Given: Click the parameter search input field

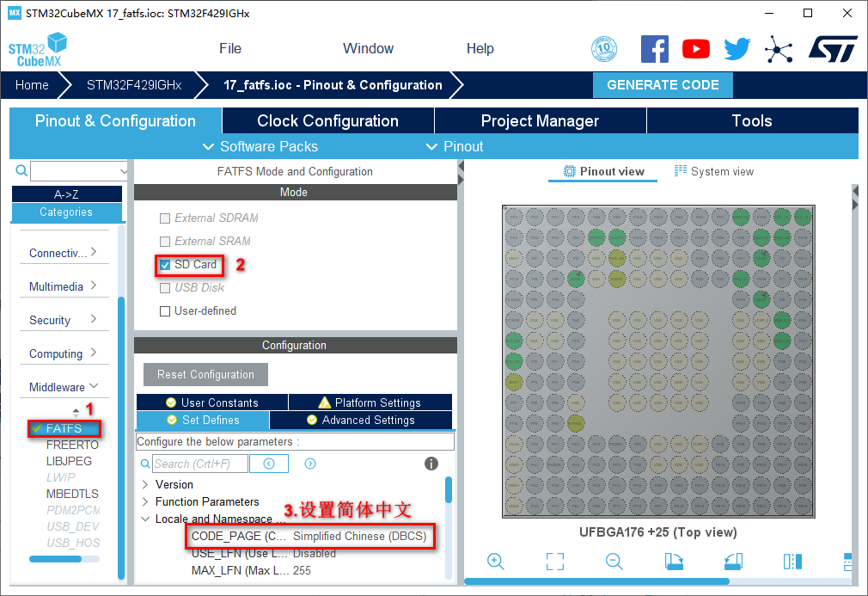Looking at the screenshot, I should (199, 464).
